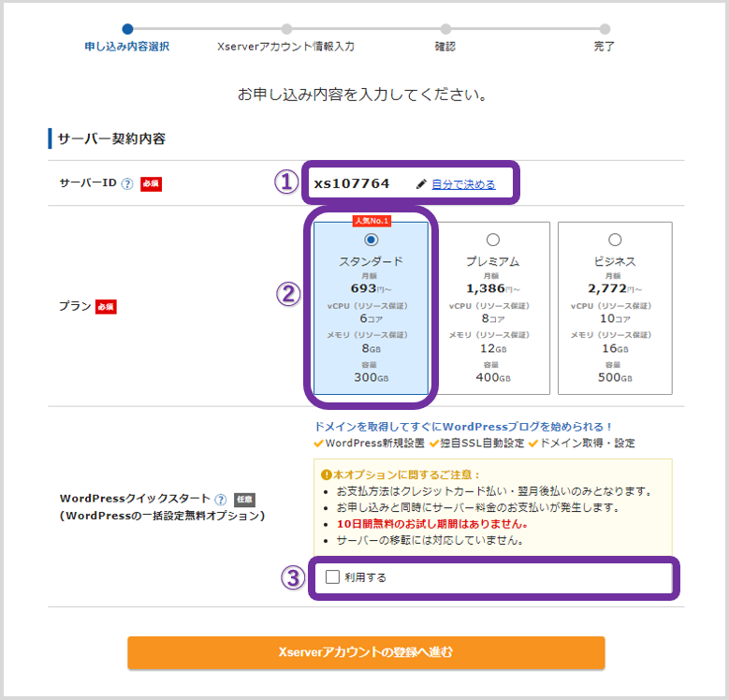Click Xserverアカウントの登録へ進む button
The height and width of the screenshot is (700, 729).
[x=366, y=652]
